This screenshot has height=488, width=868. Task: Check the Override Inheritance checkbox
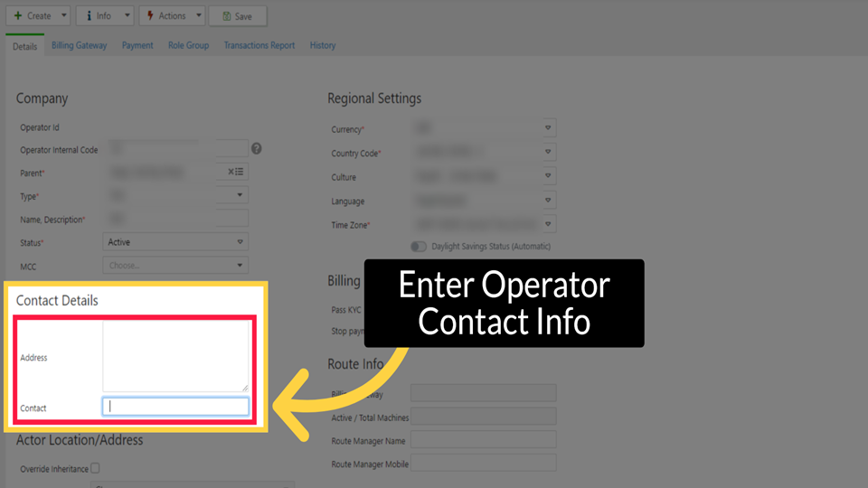[95, 468]
